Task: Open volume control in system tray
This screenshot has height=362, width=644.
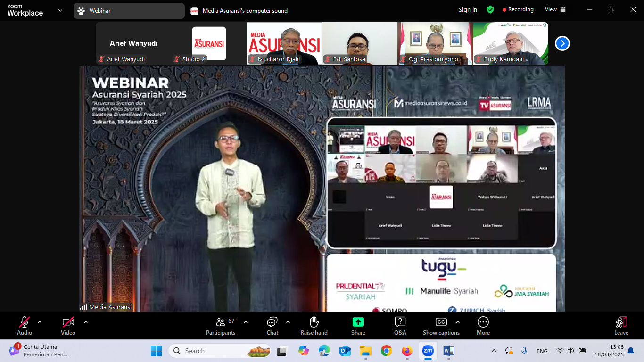Action: [571, 351]
